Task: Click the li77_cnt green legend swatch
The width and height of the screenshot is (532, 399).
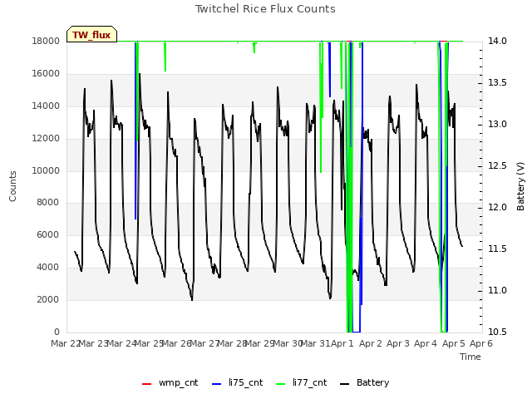Action: [281, 384]
